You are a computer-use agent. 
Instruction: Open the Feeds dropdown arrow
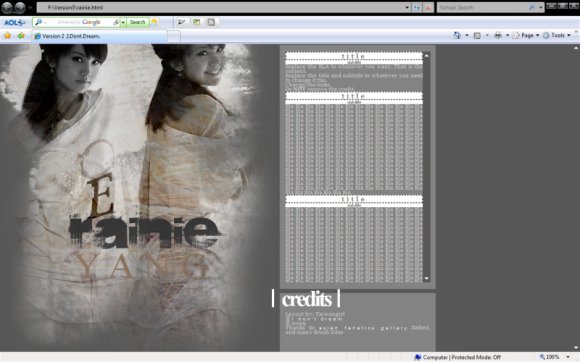(487, 35)
